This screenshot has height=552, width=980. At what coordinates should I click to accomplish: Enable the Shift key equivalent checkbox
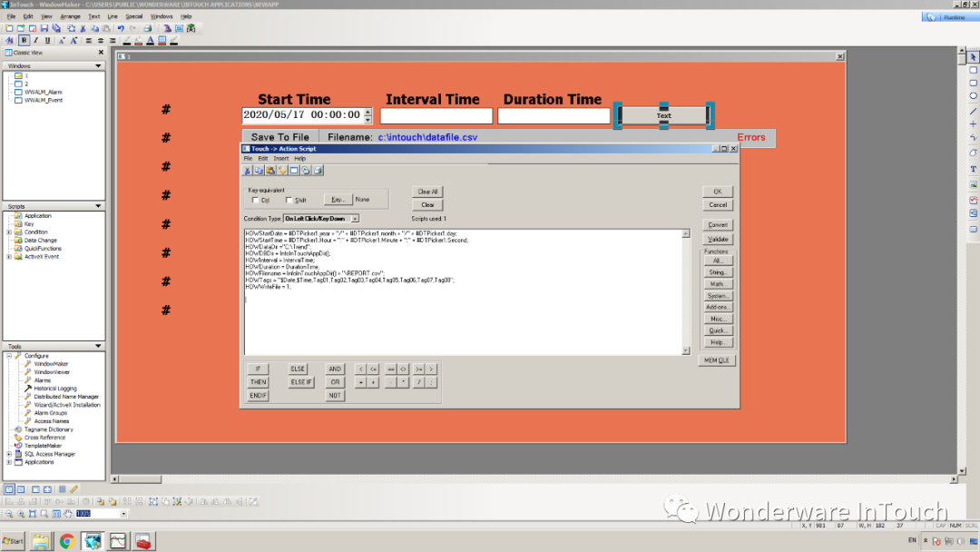[x=289, y=199]
